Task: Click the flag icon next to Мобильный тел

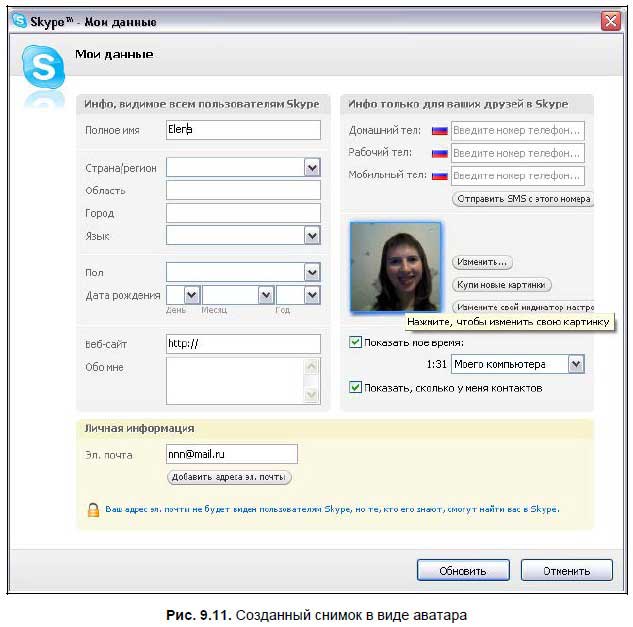Action: click(439, 176)
